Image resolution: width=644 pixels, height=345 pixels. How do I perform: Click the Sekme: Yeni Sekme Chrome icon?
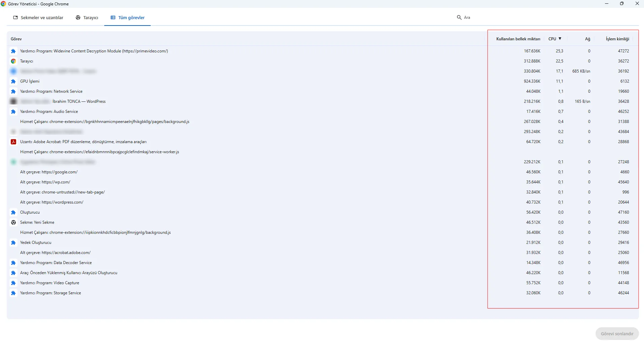pos(13,222)
